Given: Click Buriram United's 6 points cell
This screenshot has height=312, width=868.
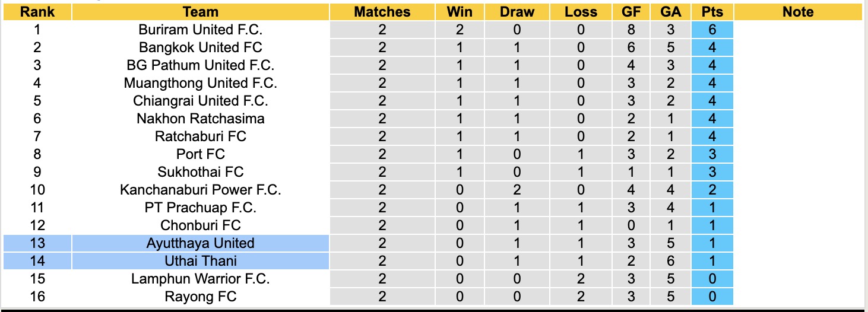Looking at the screenshot, I should click(x=712, y=30).
